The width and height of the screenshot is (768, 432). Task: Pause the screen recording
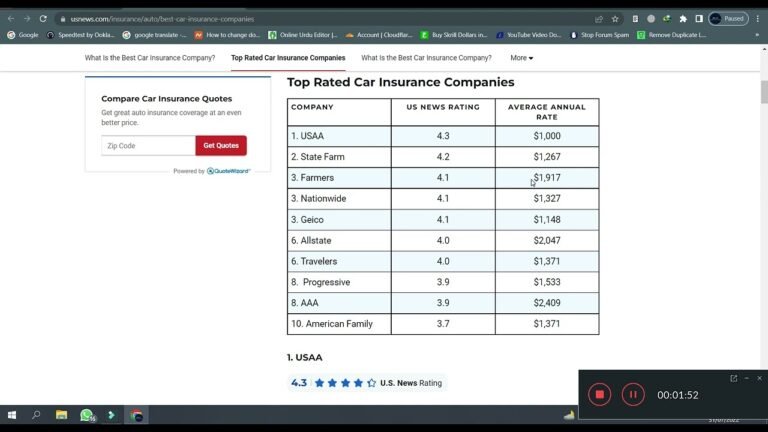pos(633,394)
